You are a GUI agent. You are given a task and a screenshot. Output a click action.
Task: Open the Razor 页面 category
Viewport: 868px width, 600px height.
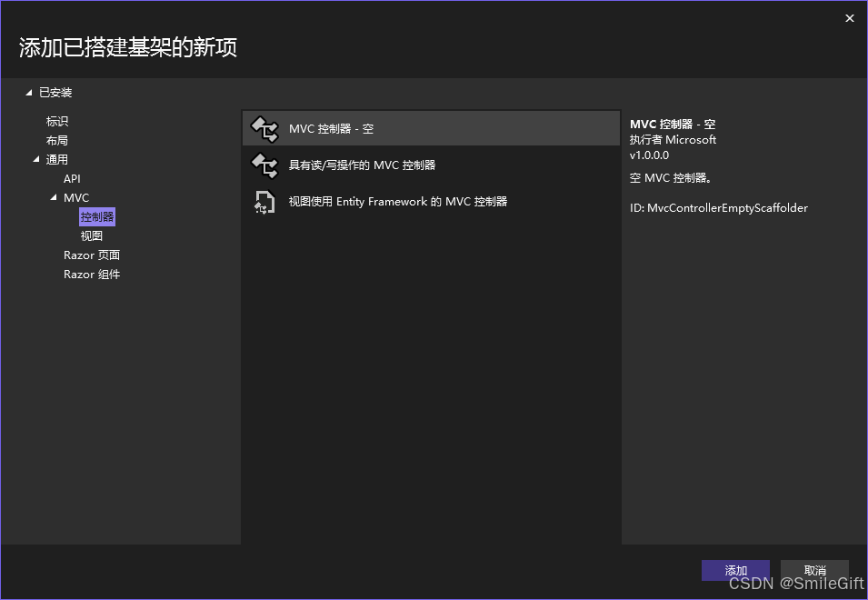(x=92, y=255)
